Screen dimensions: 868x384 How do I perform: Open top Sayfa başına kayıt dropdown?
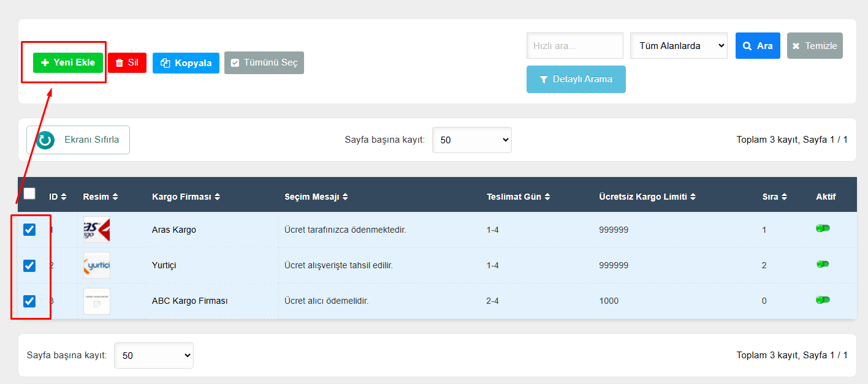click(x=471, y=140)
